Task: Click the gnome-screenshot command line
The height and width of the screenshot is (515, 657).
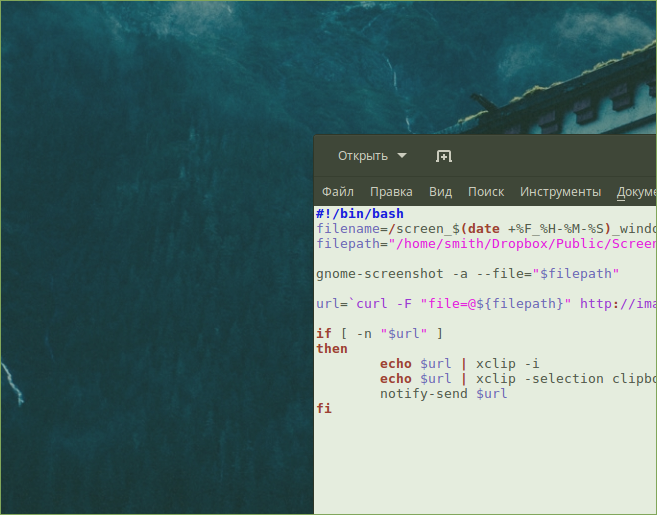Action: [468, 274]
